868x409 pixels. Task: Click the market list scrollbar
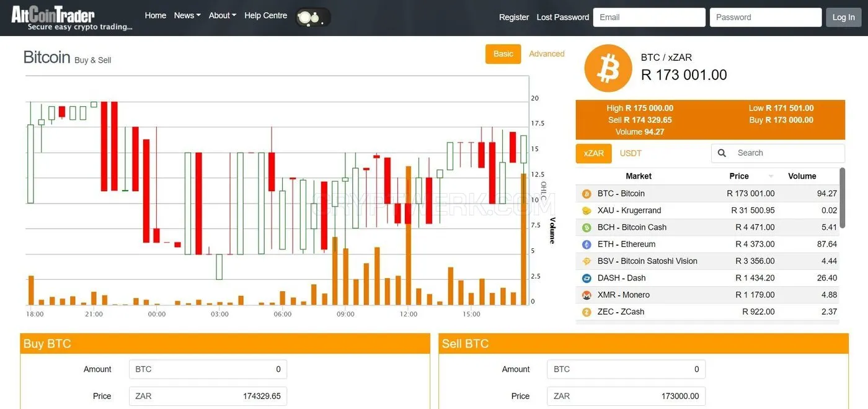click(x=842, y=197)
